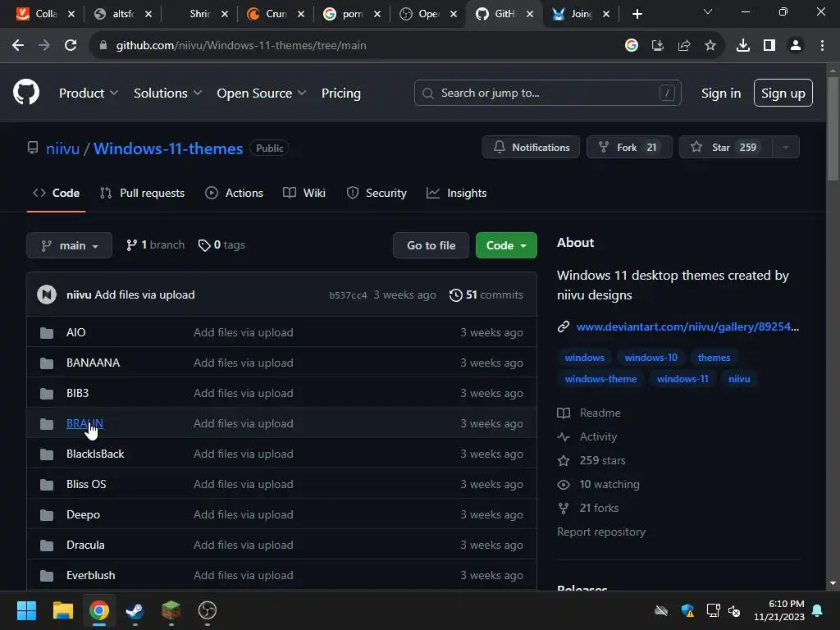Click the install app icon in address bar
Image resolution: width=840 pixels, height=630 pixels.
(x=657, y=46)
